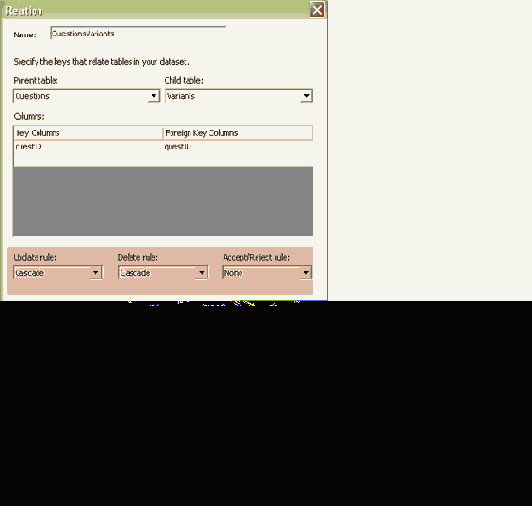Click the empty row below questID

(163, 160)
